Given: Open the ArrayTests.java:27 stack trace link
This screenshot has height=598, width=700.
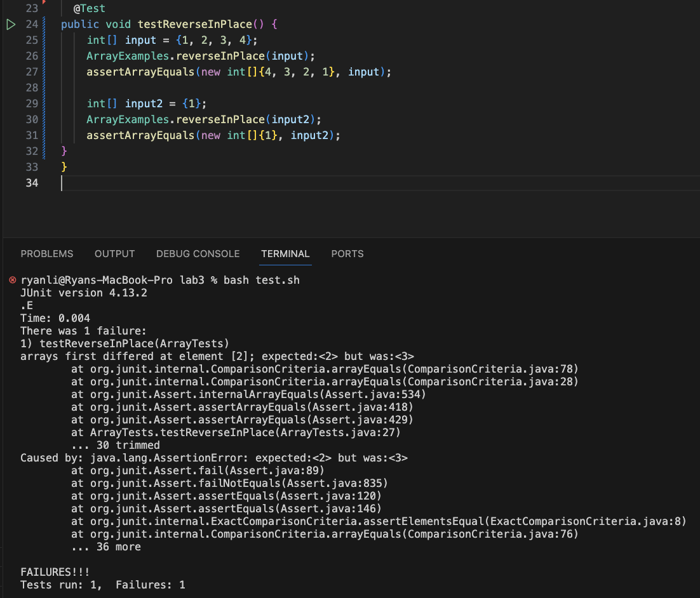Looking at the screenshot, I should (339, 432).
